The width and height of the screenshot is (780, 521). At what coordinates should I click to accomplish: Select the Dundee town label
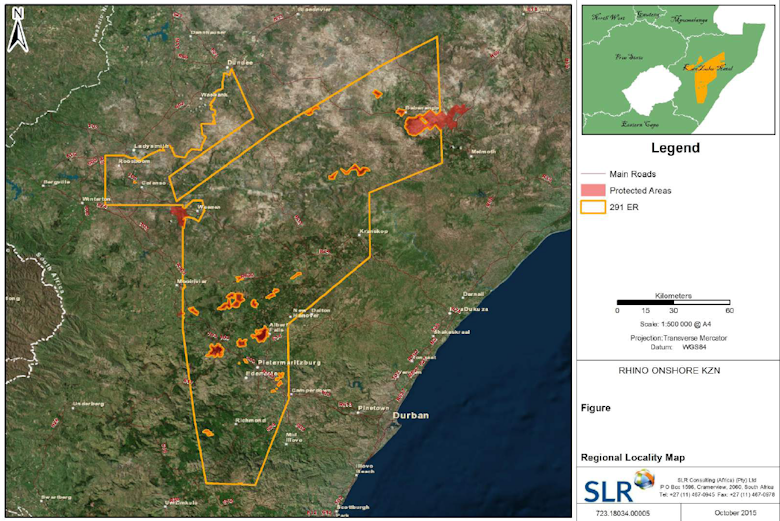coord(240,62)
